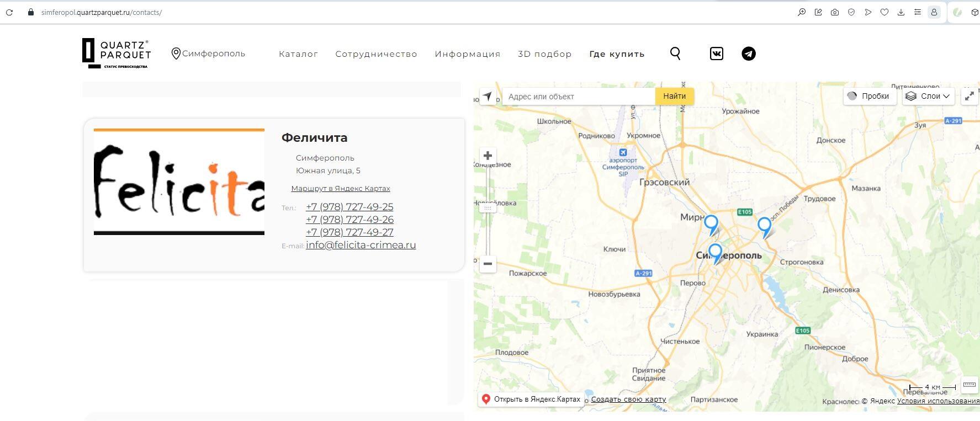Click the Адрес или объект input field
This screenshot has height=421, width=980.
(x=578, y=97)
